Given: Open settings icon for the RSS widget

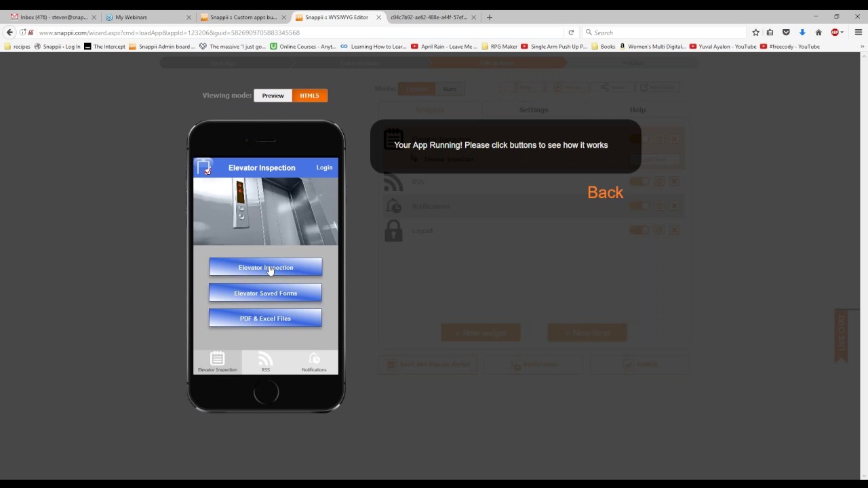Looking at the screenshot, I should pyautogui.click(x=659, y=182).
